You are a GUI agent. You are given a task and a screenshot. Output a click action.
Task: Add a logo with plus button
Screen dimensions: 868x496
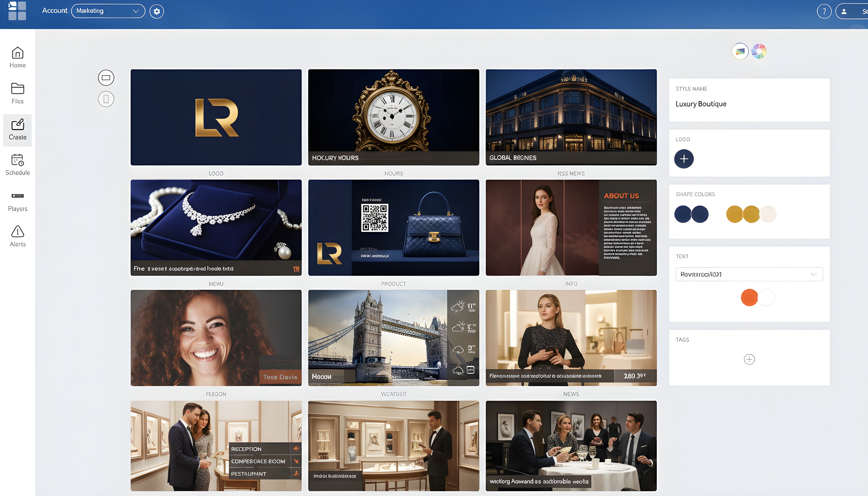pyautogui.click(x=684, y=159)
